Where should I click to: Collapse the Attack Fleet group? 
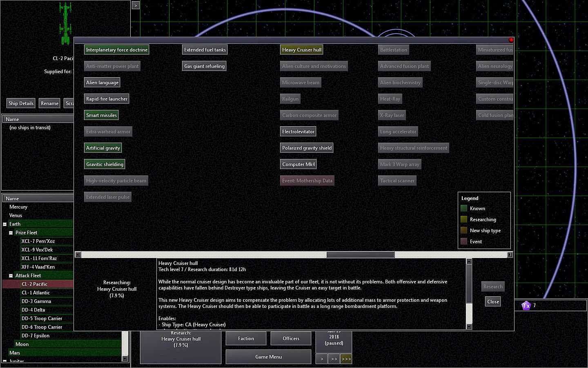pos(11,276)
